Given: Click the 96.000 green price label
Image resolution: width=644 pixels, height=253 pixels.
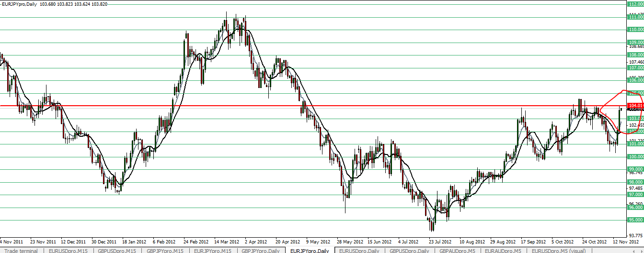Looking at the screenshot, I should [x=635, y=208].
